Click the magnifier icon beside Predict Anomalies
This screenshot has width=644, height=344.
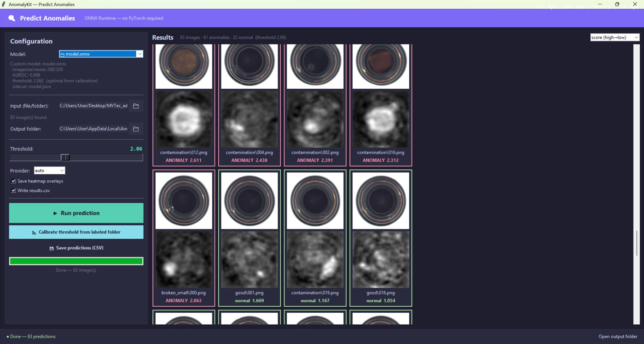click(12, 18)
